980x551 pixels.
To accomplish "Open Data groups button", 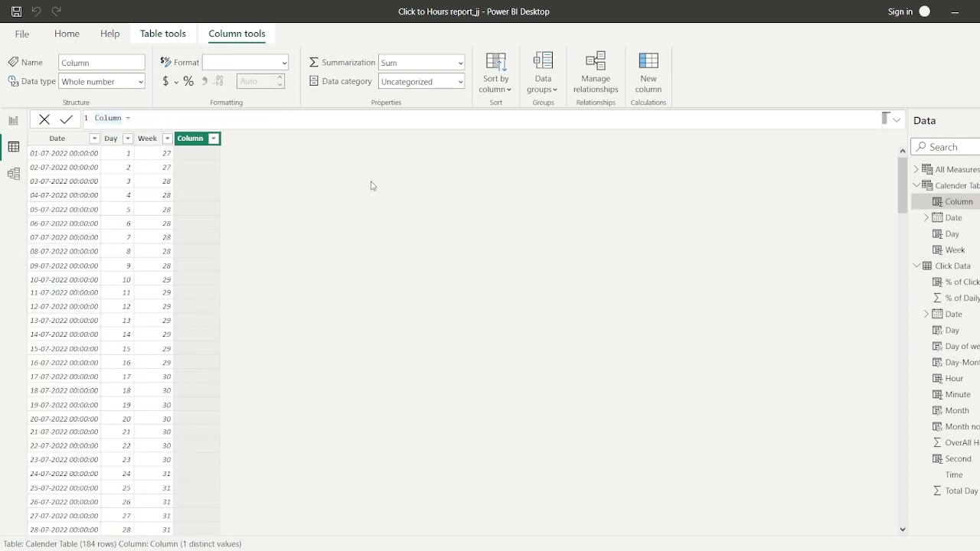I will click(543, 73).
